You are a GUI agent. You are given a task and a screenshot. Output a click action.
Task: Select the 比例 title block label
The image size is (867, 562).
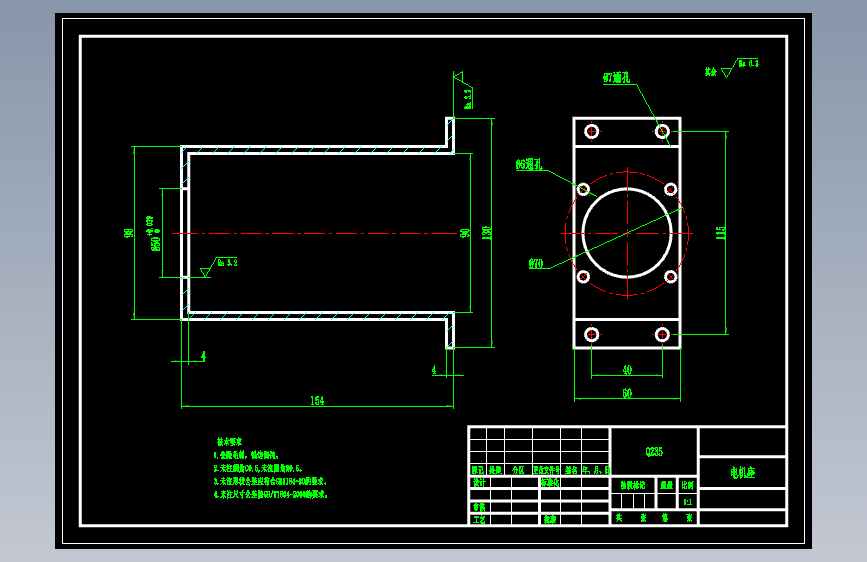(x=687, y=485)
